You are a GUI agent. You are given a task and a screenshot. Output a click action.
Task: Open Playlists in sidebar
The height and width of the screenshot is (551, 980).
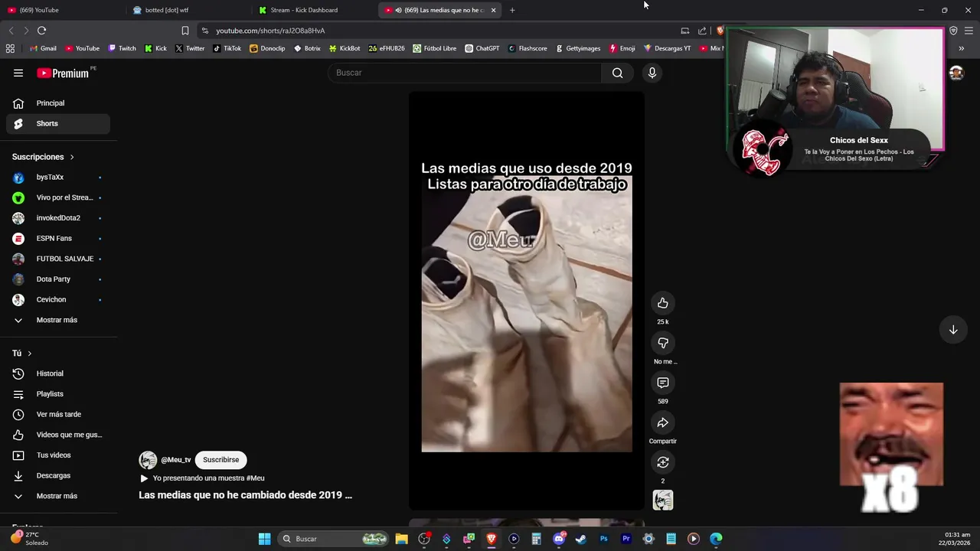pos(58,394)
